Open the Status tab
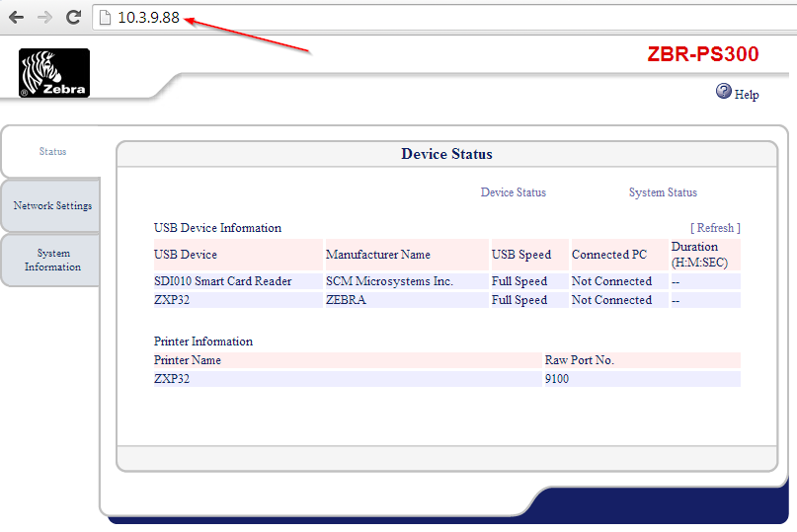Image resolution: width=797 pixels, height=532 pixels. (x=52, y=151)
